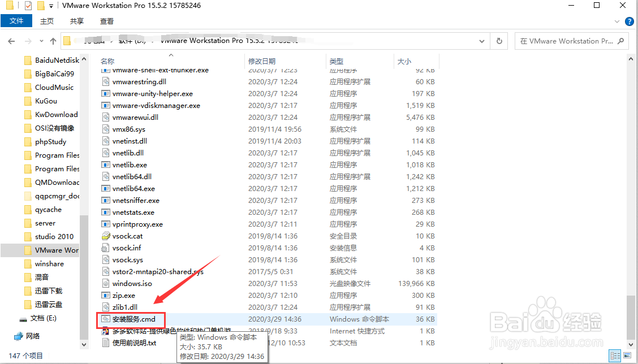This screenshot has width=638, height=364.
Task: Click the vnetsniffer.exe file icon
Action: (106, 201)
